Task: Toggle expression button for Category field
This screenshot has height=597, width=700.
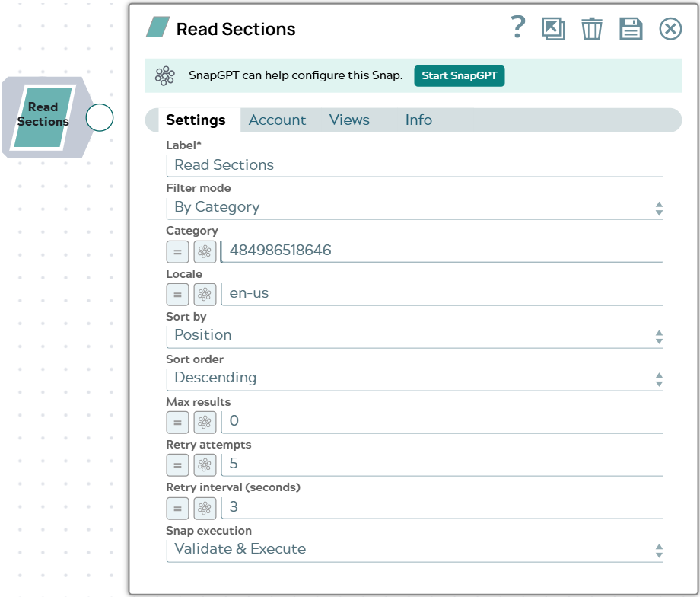Action: point(178,251)
